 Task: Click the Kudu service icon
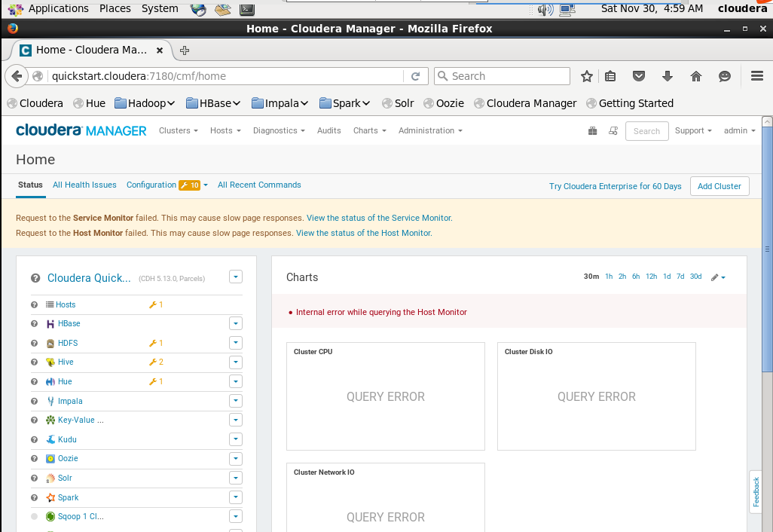[x=50, y=439]
